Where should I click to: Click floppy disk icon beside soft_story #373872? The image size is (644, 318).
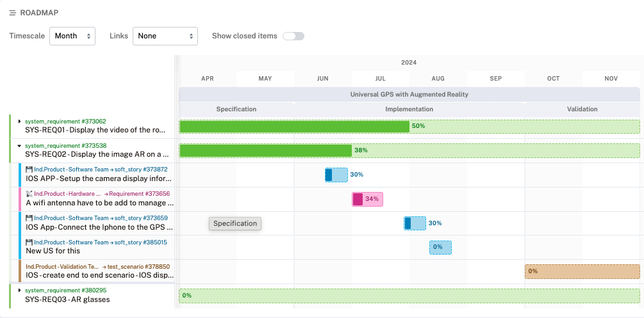click(x=29, y=170)
